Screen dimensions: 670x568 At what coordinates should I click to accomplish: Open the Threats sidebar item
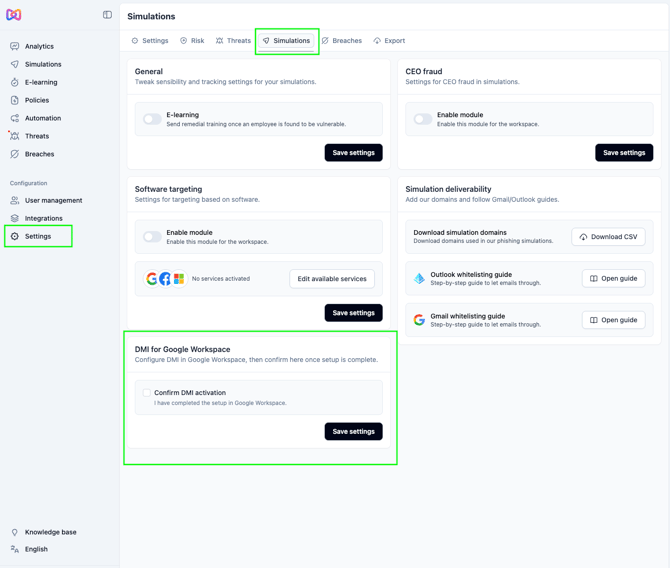37,136
